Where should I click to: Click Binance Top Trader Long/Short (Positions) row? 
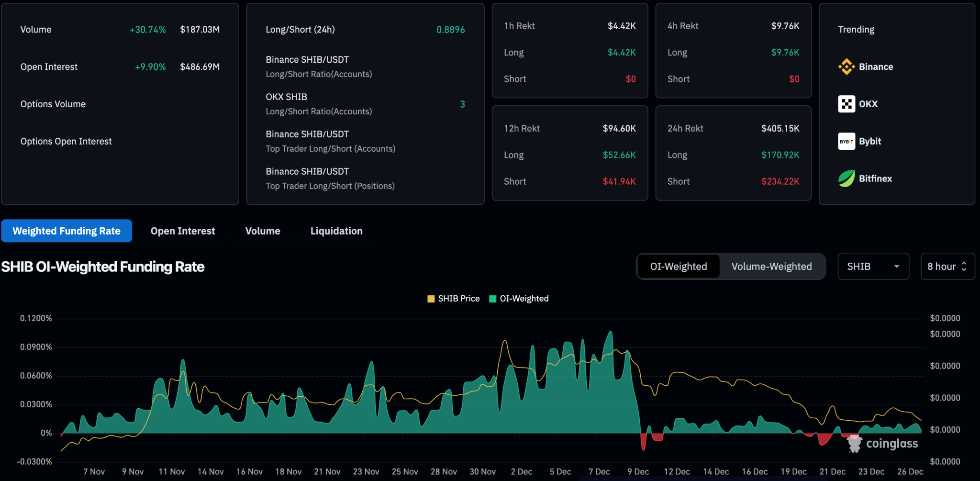tap(365, 179)
